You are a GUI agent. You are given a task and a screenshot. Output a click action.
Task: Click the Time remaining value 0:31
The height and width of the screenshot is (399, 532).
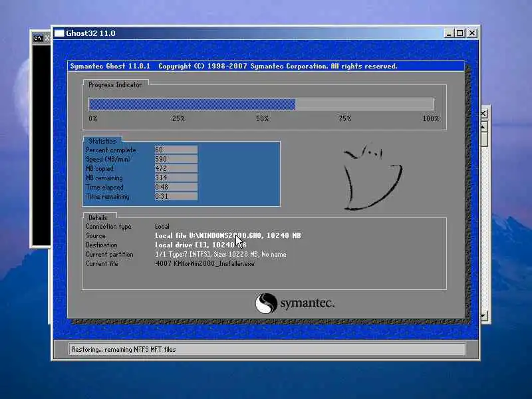(176, 196)
